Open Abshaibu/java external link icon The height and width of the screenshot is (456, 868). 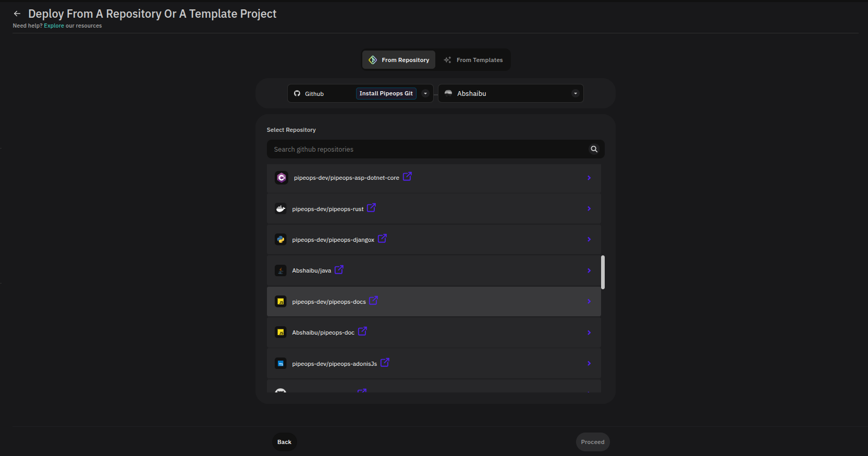(x=339, y=269)
